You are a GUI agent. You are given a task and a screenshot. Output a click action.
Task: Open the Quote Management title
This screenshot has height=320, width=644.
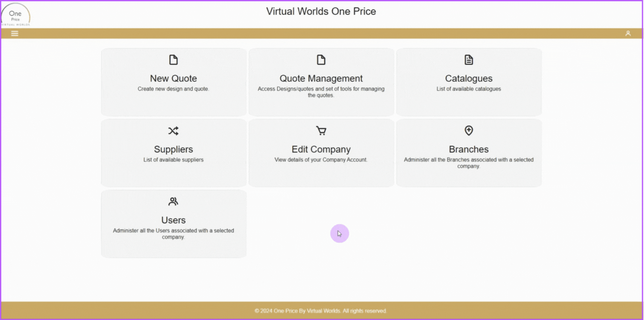pos(321,78)
